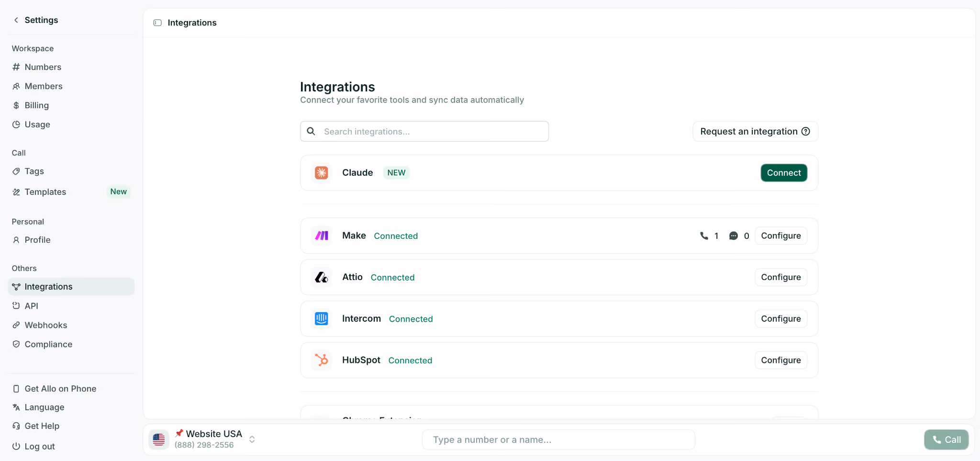Open the Templates page
The width and height of the screenshot is (980, 461).
pyautogui.click(x=71, y=192)
